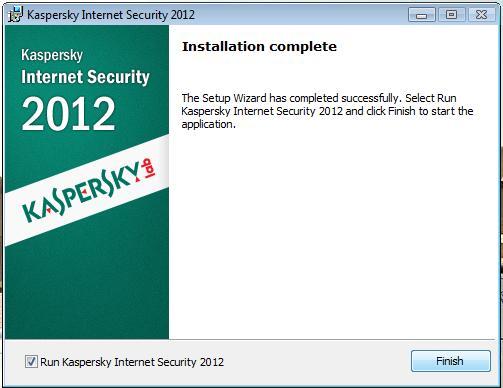This screenshot has height=388, width=503.
Task: Click the 'Run Kaspersky Internet Security 2012' label
Action: (132, 362)
